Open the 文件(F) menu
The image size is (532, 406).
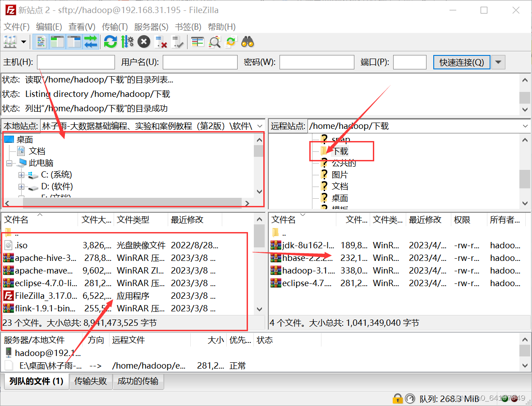[16, 27]
